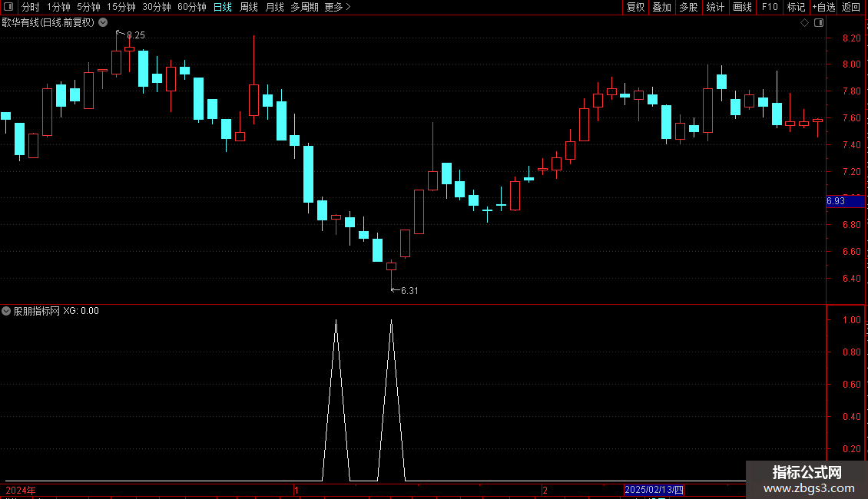Open 多周期 multi-period view
The image size is (868, 499).
coord(304,7)
